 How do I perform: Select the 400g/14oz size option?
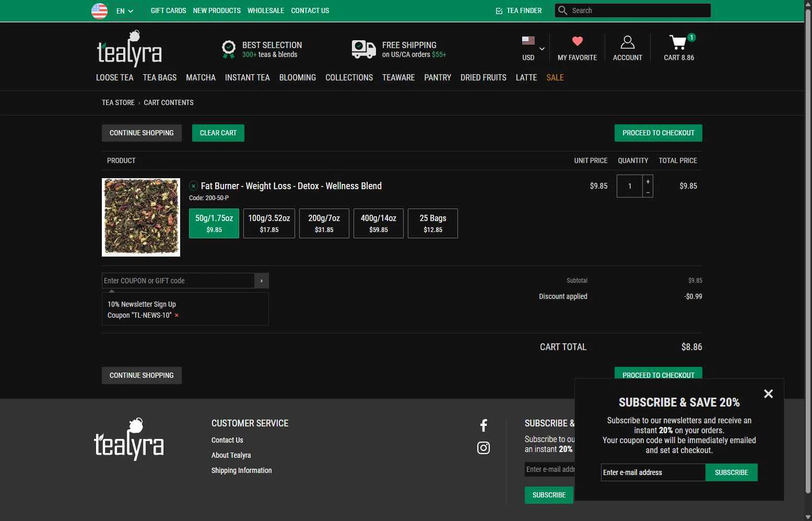click(379, 223)
